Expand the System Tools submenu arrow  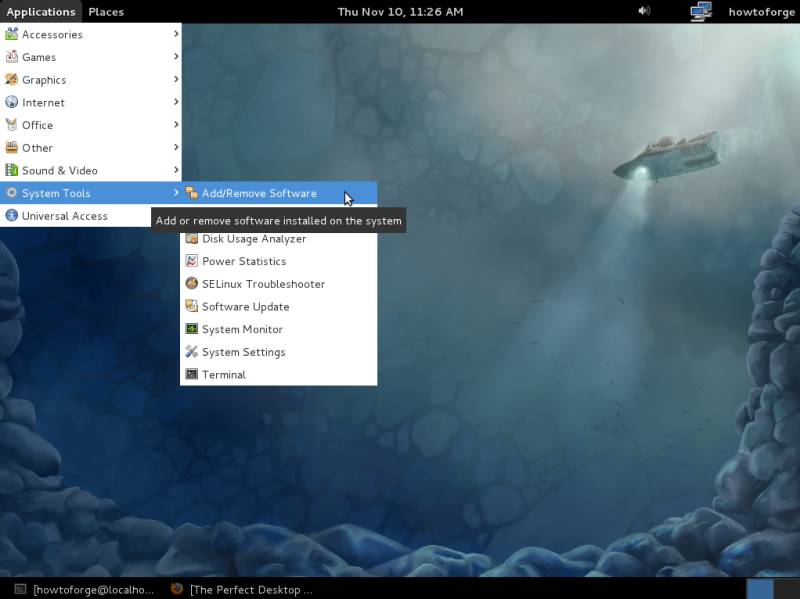176,192
